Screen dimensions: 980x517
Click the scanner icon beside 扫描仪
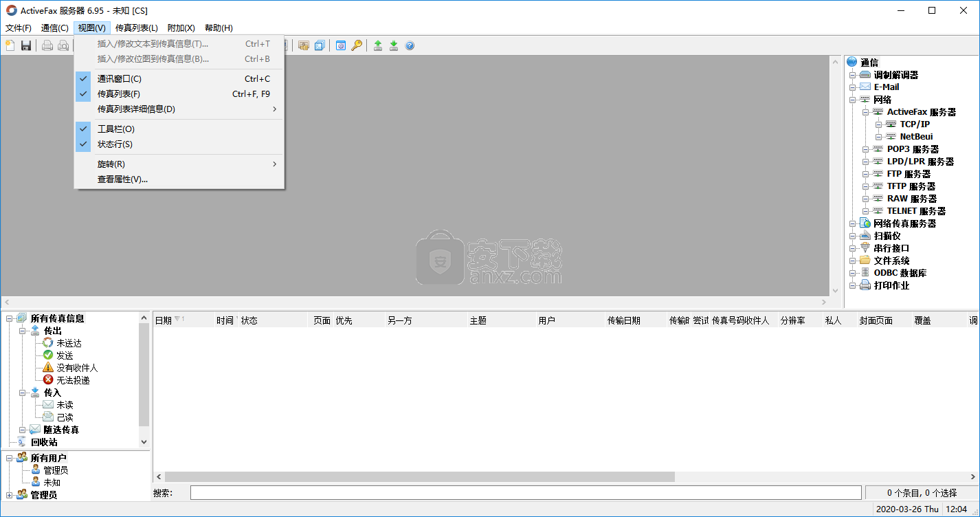(865, 235)
